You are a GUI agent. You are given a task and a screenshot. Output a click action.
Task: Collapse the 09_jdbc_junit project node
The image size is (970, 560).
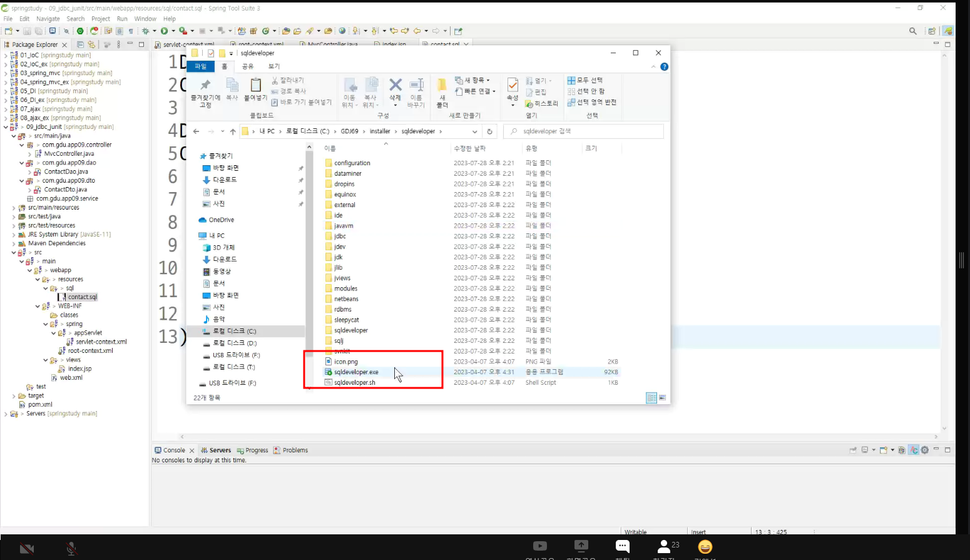[x=6, y=127]
